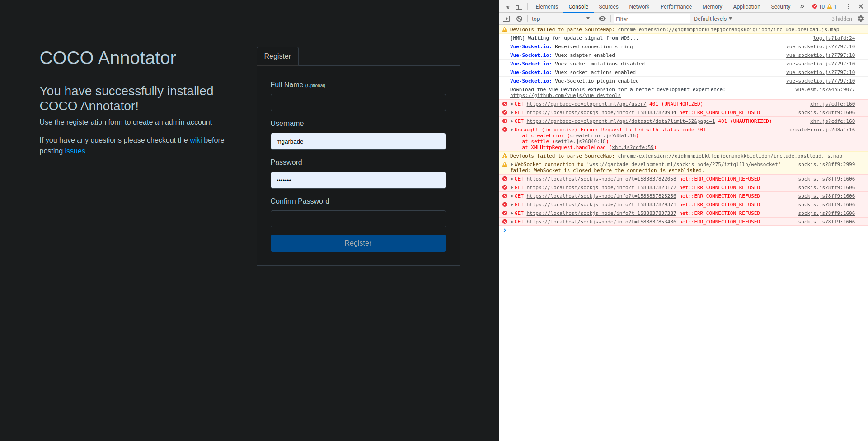Open the console sidebar panel icon
The width and height of the screenshot is (868, 441).
click(x=507, y=19)
